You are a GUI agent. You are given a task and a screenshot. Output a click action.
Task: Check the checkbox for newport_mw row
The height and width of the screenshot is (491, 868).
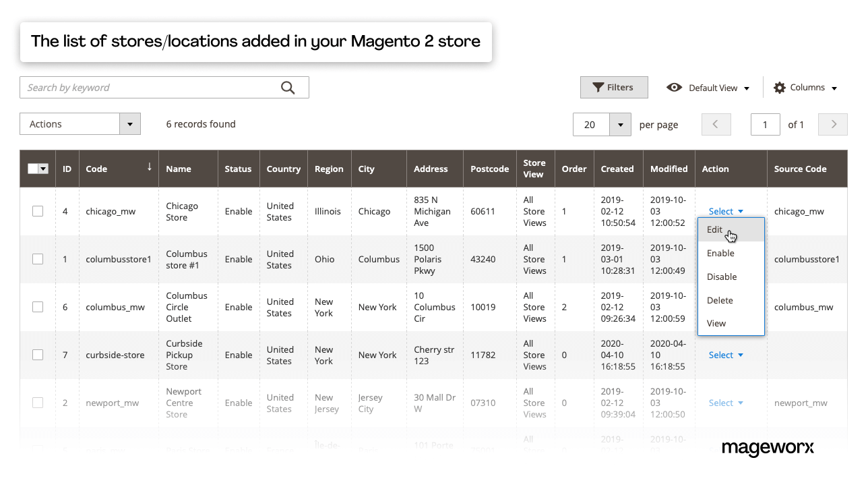38,403
